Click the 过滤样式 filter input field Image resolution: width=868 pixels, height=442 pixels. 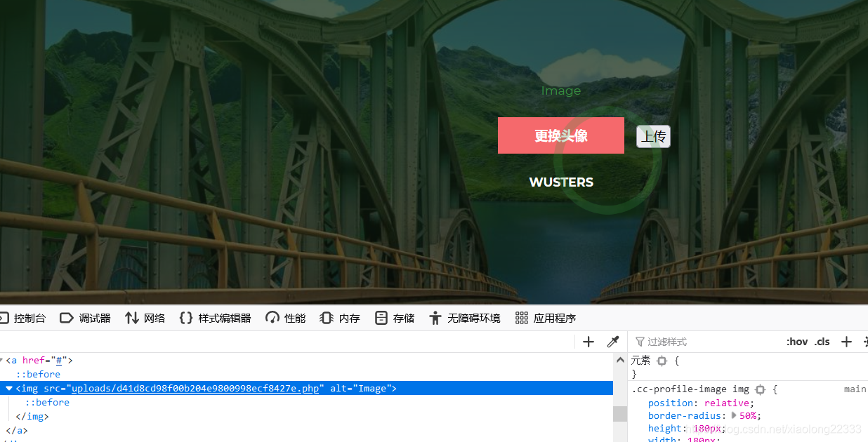(674, 342)
